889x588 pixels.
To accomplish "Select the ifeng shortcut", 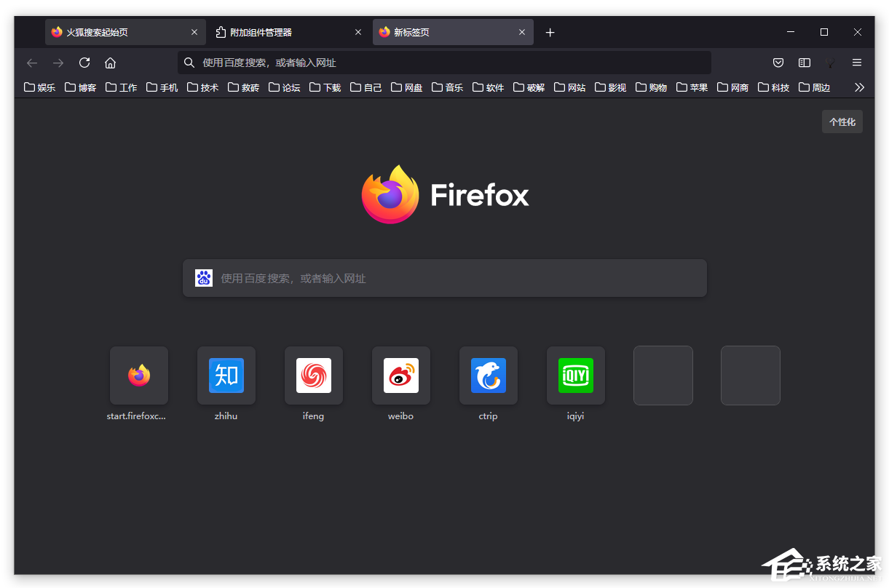I will pyautogui.click(x=313, y=376).
